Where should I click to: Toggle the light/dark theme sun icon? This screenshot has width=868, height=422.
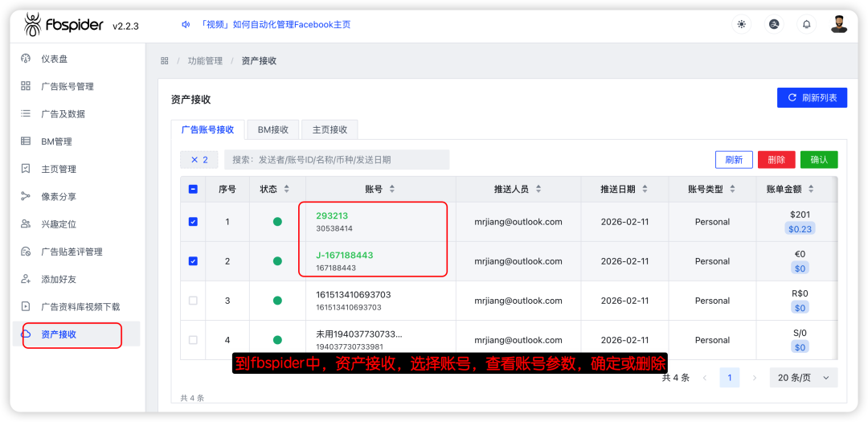click(741, 24)
